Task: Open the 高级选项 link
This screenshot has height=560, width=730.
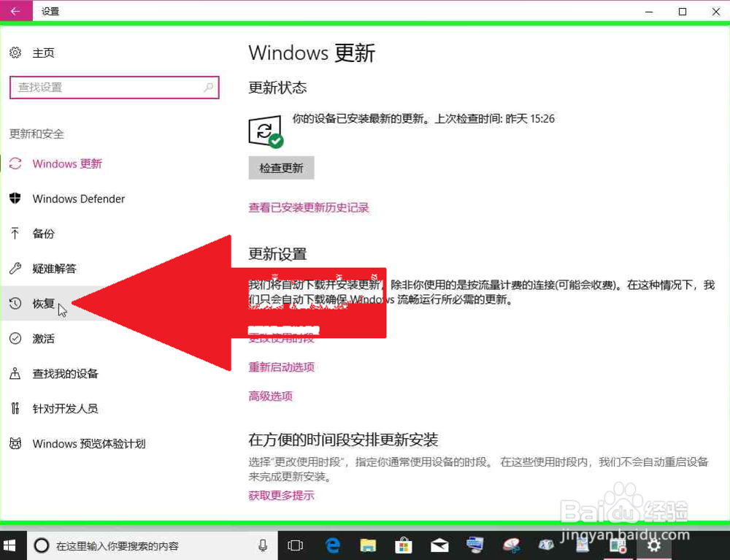Action: point(271,396)
